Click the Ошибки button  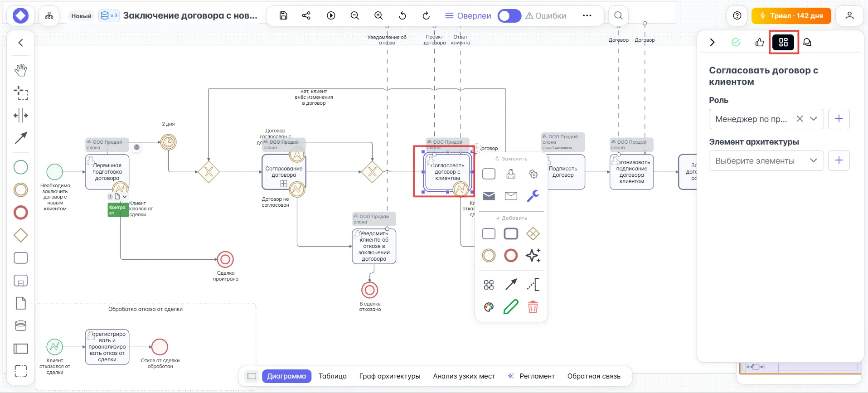pos(546,16)
